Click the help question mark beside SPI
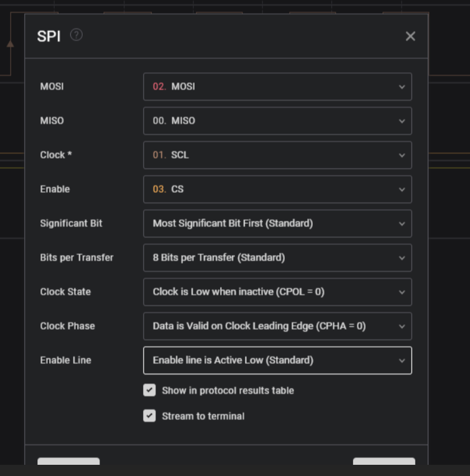 [76, 35]
